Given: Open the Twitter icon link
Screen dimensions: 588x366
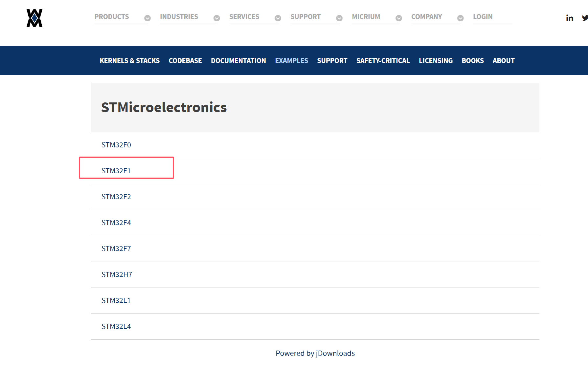Looking at the screenshot, I should pyautogui.click(x=585, y=18).
